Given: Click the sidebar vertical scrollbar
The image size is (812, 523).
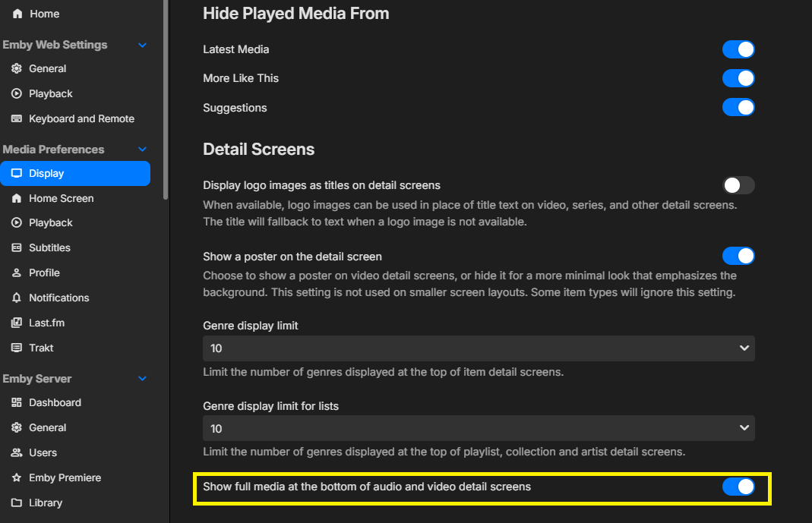Looking at the screenshot, I should click(166, 99).
